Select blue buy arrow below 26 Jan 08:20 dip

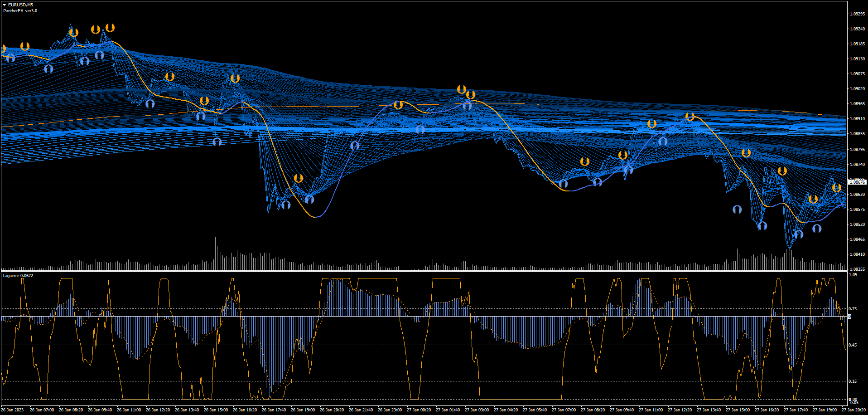[48, 69]
